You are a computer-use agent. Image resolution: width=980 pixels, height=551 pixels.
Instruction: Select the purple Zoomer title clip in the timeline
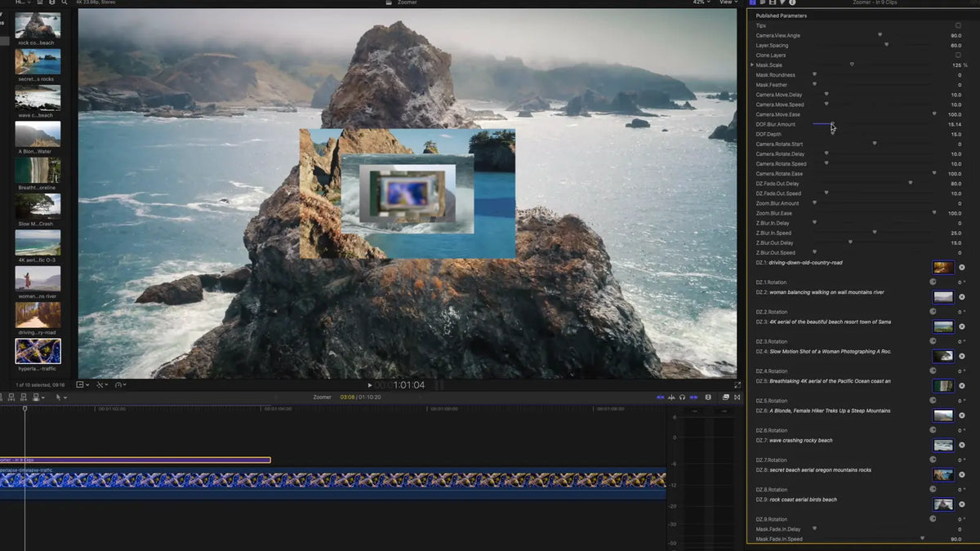click(x=135, y=460)
